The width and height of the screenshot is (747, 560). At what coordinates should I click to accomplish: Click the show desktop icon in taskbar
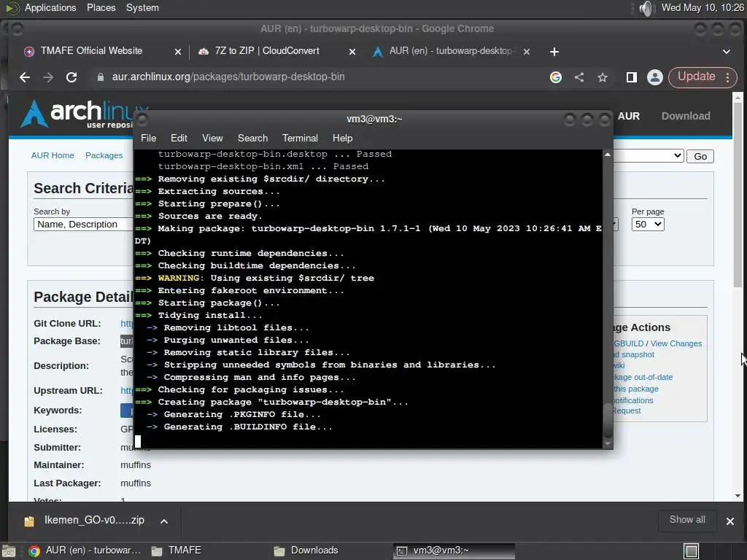click(9, 551)
